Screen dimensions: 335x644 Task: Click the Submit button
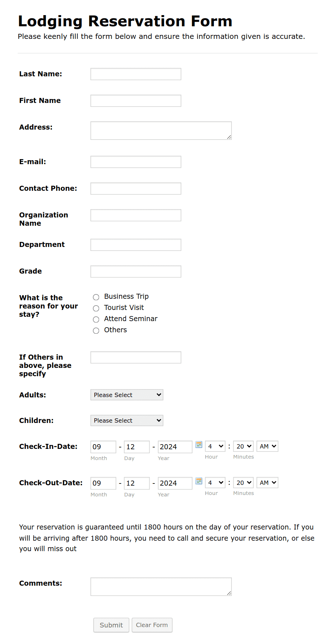click(x=111, y=625)
